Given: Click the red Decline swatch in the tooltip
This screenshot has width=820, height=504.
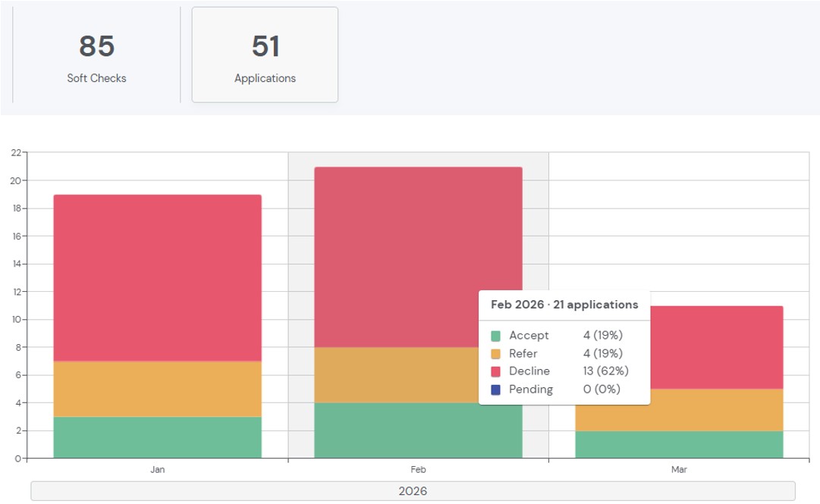Looking at the screenshot, I should point(496,371).
